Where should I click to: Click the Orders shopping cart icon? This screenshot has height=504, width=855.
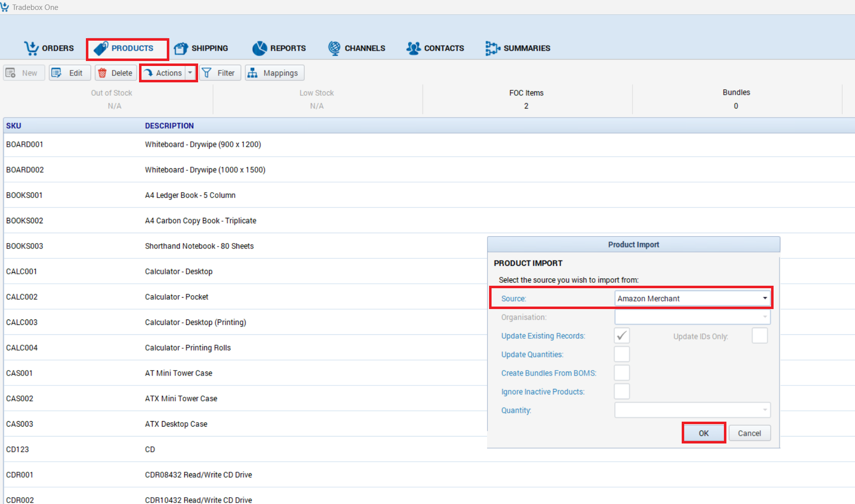point(31,48)
